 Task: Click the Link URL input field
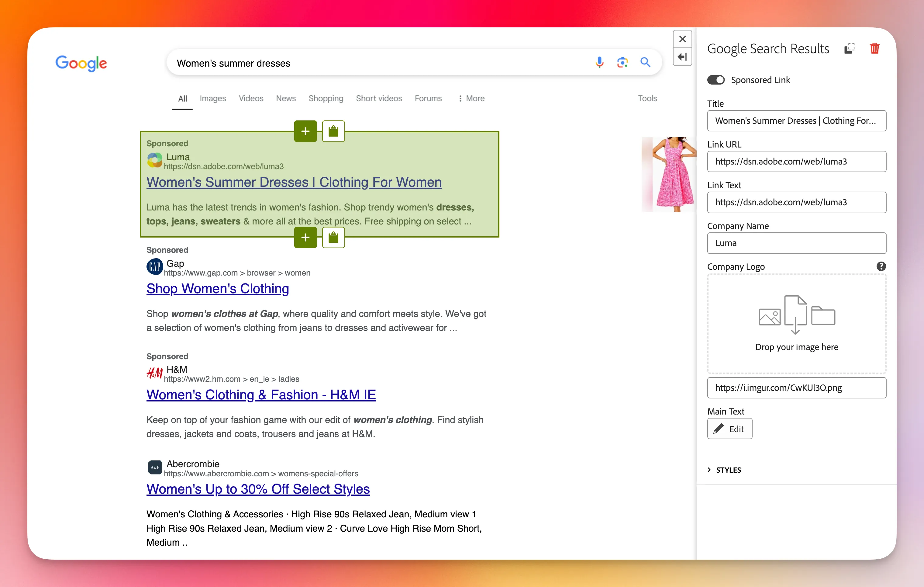tap(797, 161)
